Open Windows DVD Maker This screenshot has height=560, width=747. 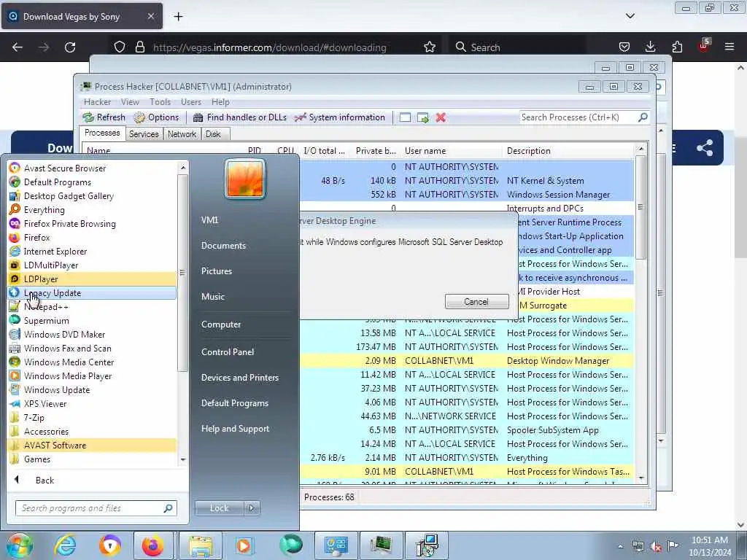tap(93, 334)
